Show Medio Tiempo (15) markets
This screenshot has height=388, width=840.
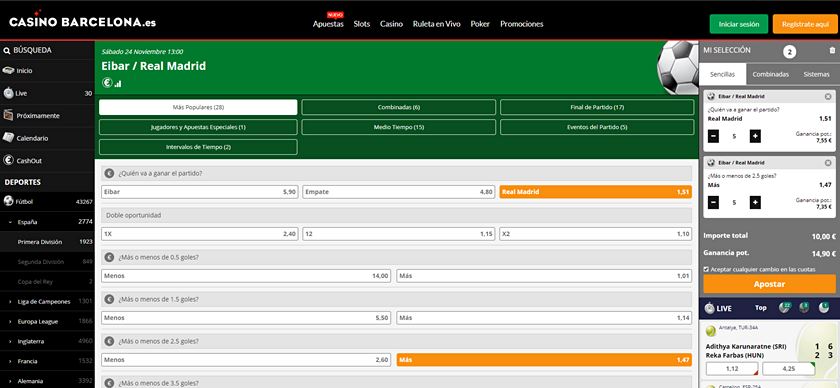point(399,127)
